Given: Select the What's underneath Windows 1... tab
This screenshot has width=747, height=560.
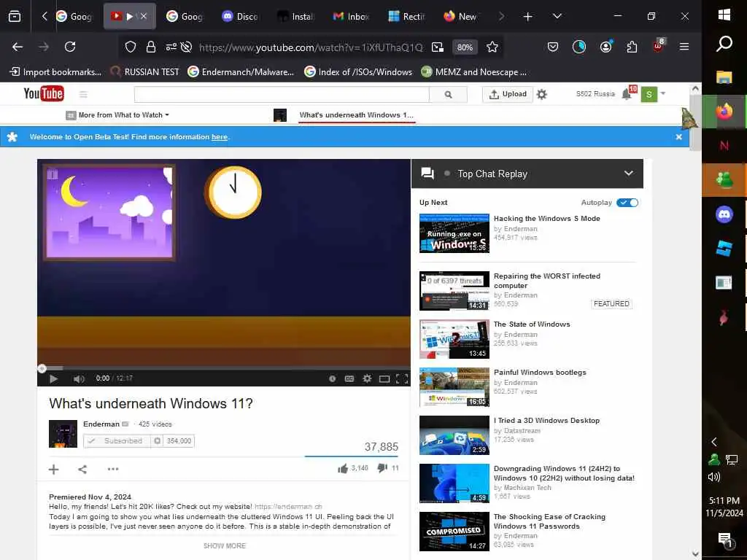Looking at the screenshot, I should [x=356, y=114].
